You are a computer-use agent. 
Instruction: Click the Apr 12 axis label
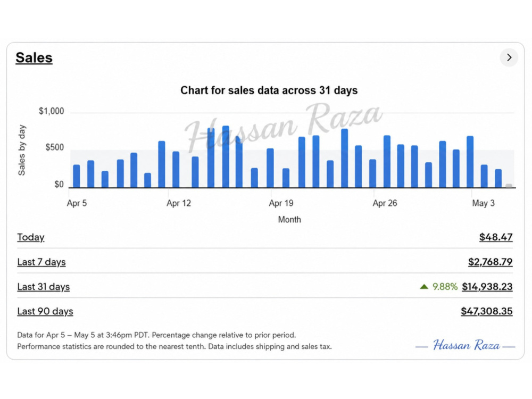[x=178, y=203]
